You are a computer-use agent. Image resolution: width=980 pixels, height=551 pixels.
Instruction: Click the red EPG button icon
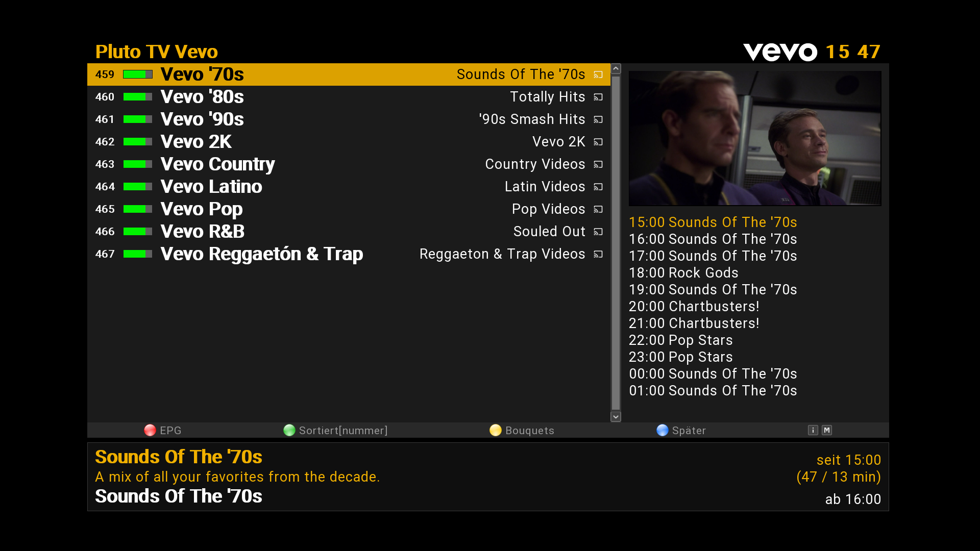(x=150, y=430)
